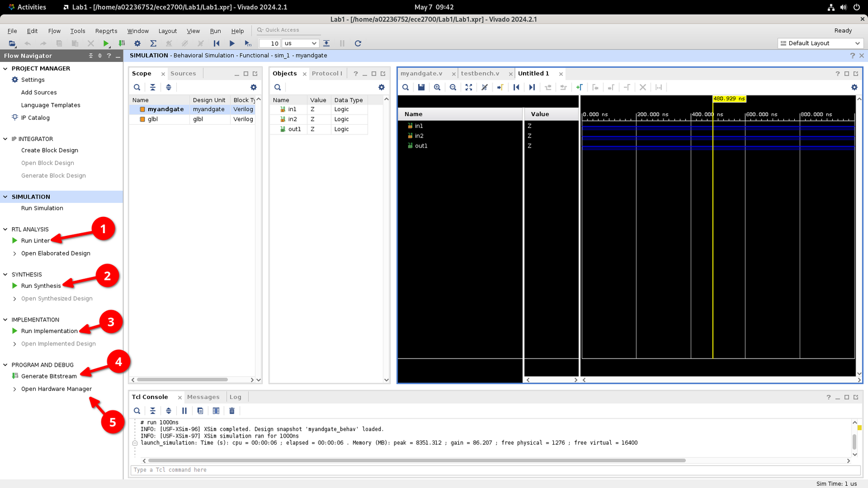Image resolution: width=868 pixels, height=488 pixels.
Task: Zoom fit the waveform view
Action: click(469, 87)
